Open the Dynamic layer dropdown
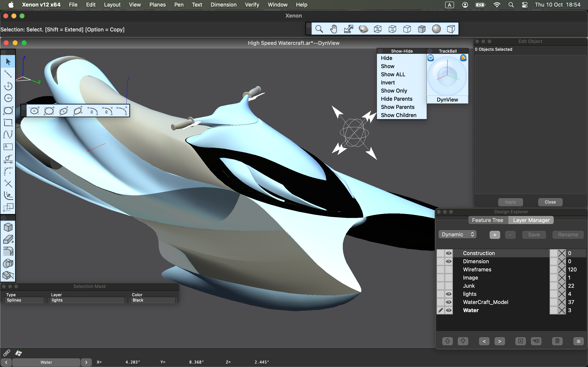Screen dimensions: 588x367 (458, 234)
